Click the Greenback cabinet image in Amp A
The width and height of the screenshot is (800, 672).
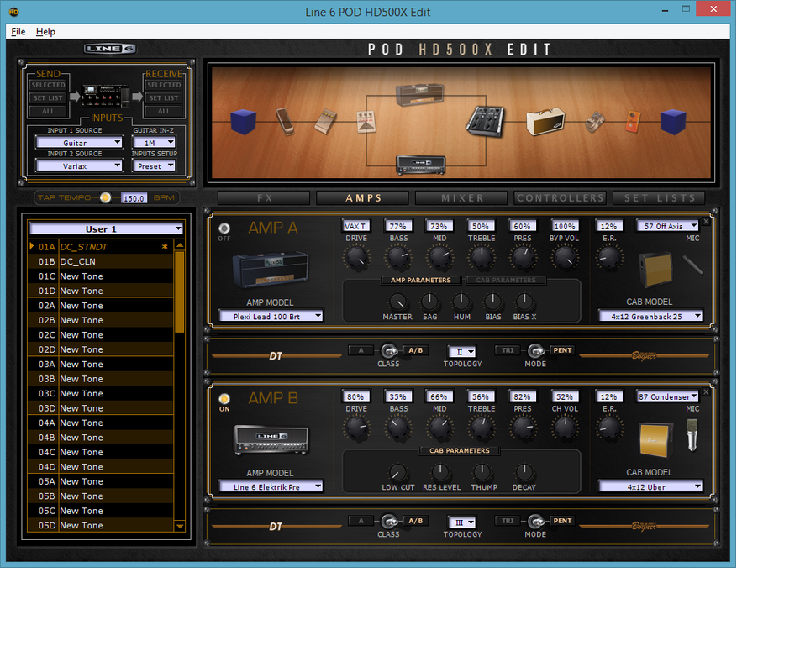[x=655, y=270]
